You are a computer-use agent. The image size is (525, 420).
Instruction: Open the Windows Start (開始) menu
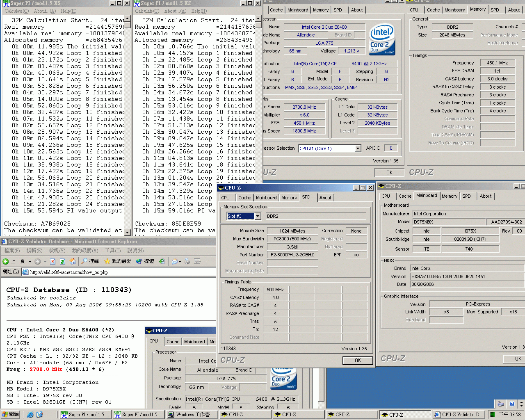11,415
